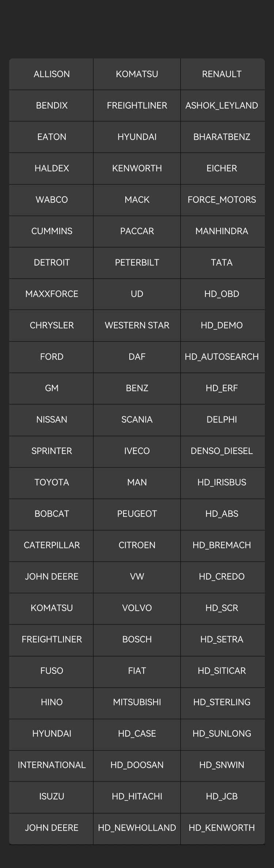
Task: Tap the MITSUBISHI button
Action: pyautogui.click(x=137, y=702)
